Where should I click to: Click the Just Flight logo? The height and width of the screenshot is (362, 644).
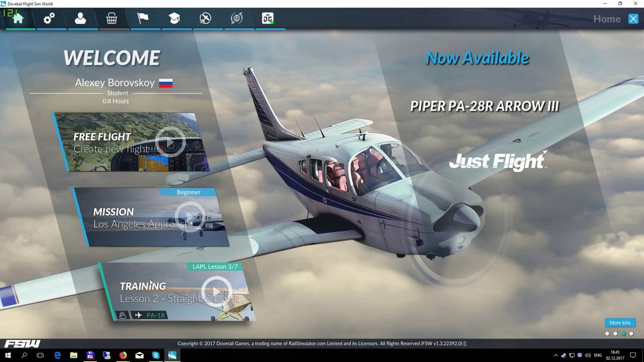498,161
